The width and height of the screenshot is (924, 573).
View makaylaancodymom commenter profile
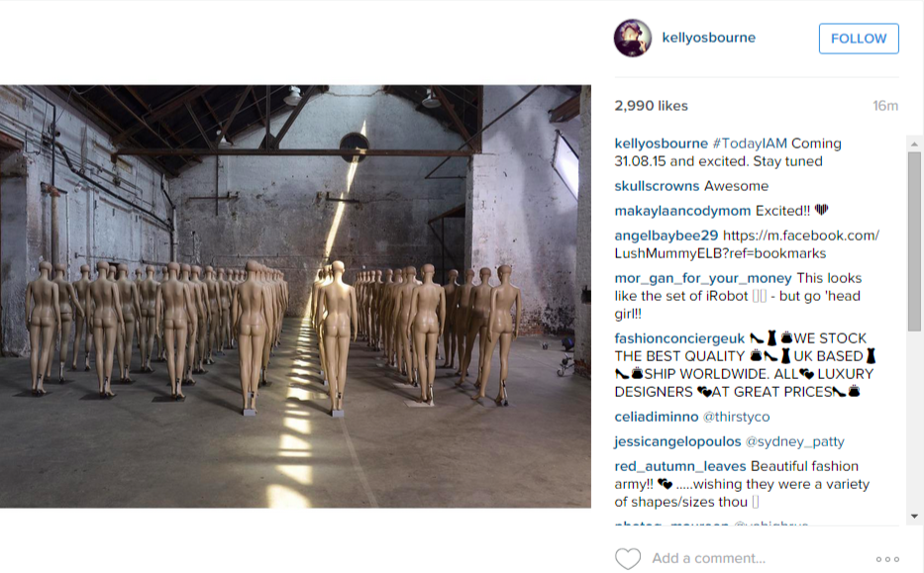[x=682, y=211]
